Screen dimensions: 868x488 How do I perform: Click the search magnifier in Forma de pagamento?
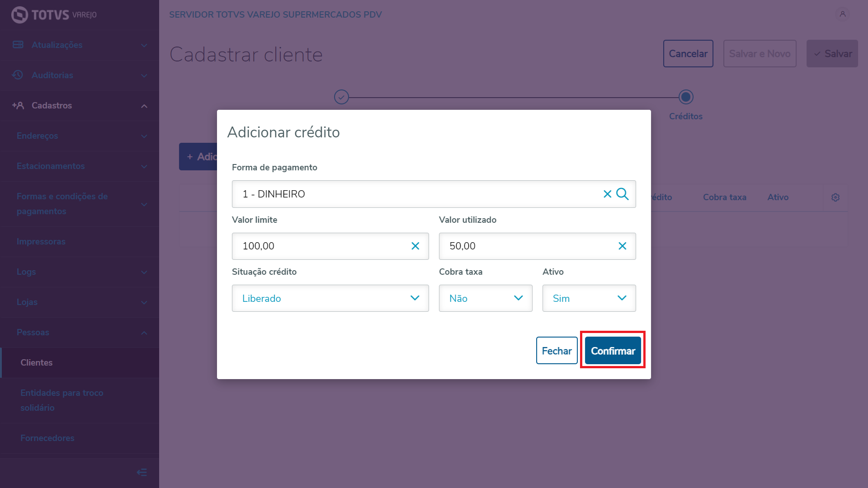tap(623, 194)
